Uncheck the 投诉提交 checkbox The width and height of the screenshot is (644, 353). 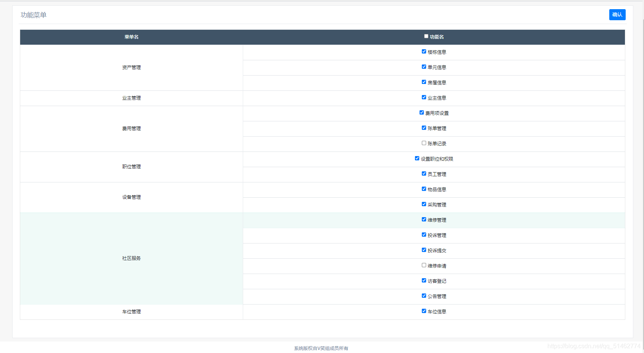[x=424, y=250]
